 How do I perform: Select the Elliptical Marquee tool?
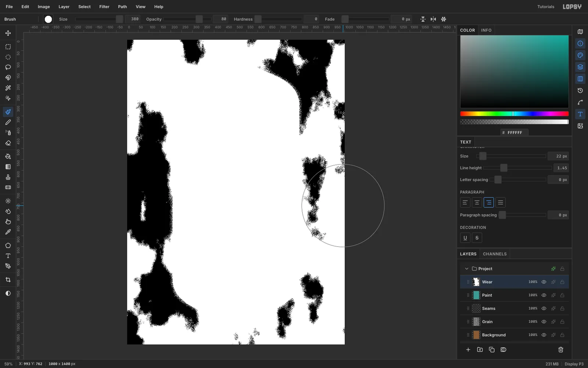tap(8, 57)
